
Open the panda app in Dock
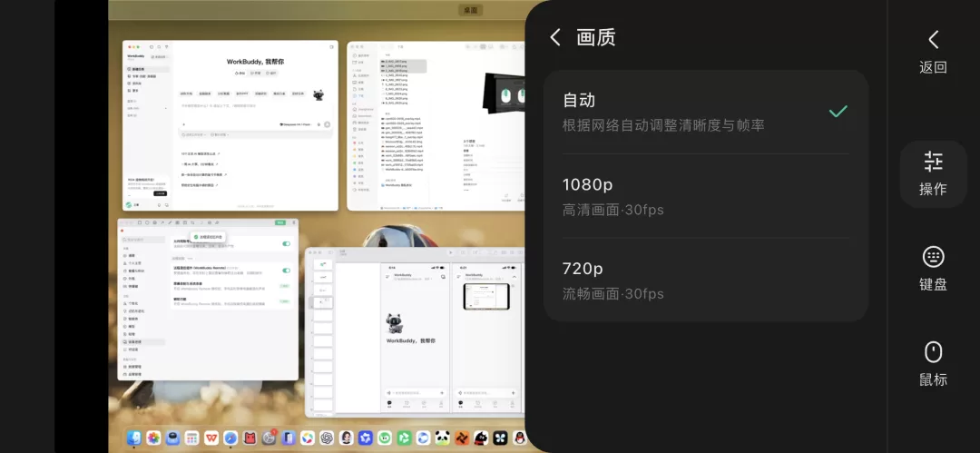[x=443, y=438]
